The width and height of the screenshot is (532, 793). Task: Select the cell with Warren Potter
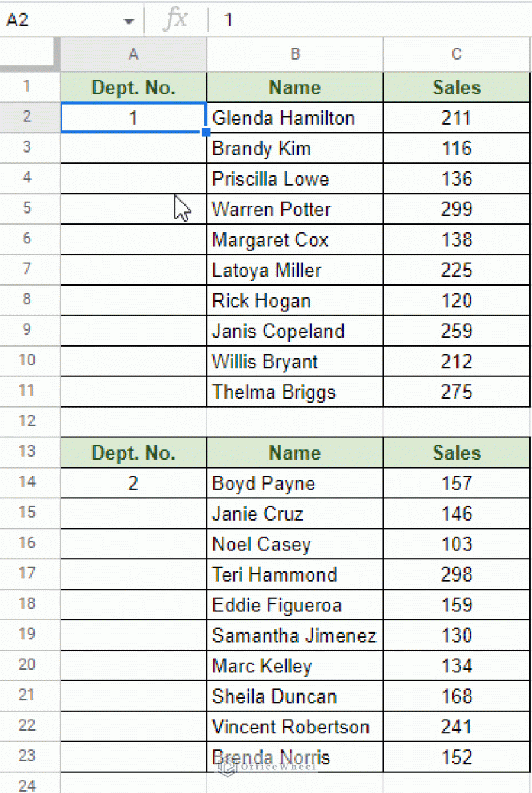click(294, 209)
